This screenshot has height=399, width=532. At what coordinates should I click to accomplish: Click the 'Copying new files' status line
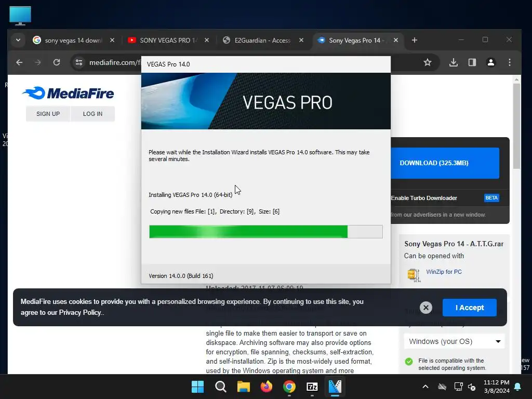[x=215, y=211]
